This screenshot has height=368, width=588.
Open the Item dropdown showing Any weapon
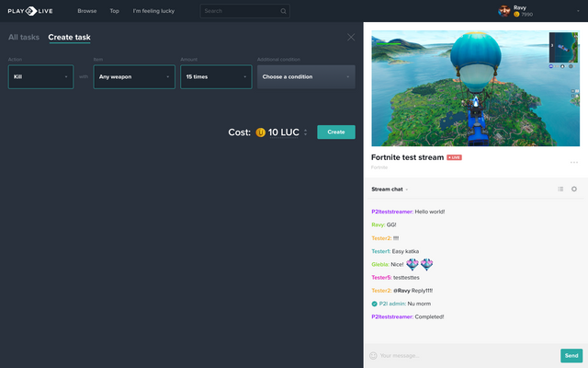134,77
